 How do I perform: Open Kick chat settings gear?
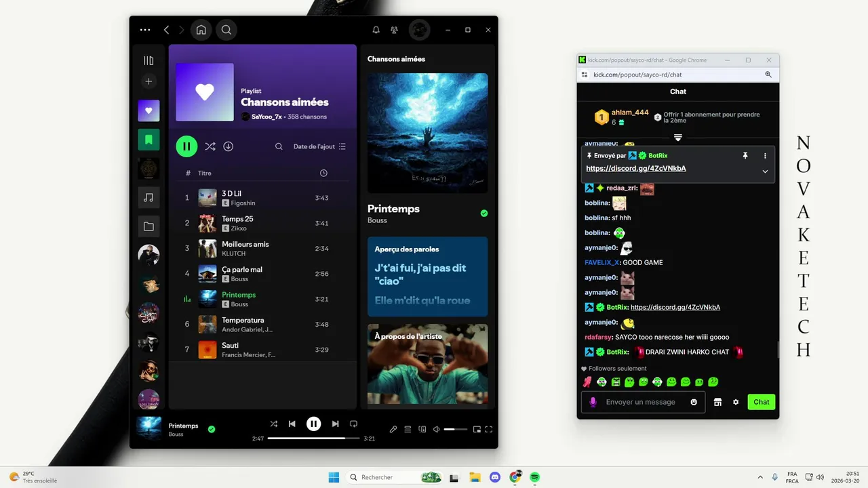(x=736, y=402)
